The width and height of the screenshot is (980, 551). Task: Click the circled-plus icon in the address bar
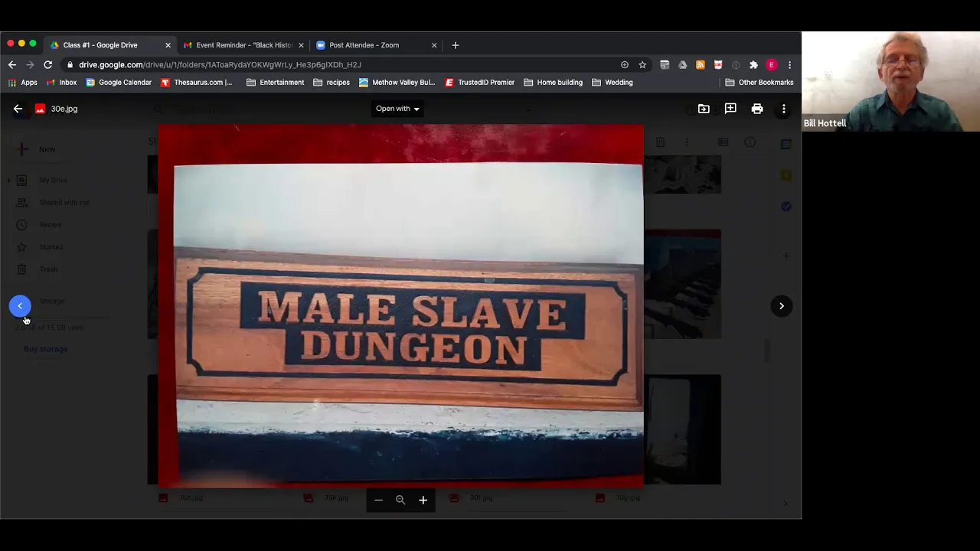pos(625,65)
